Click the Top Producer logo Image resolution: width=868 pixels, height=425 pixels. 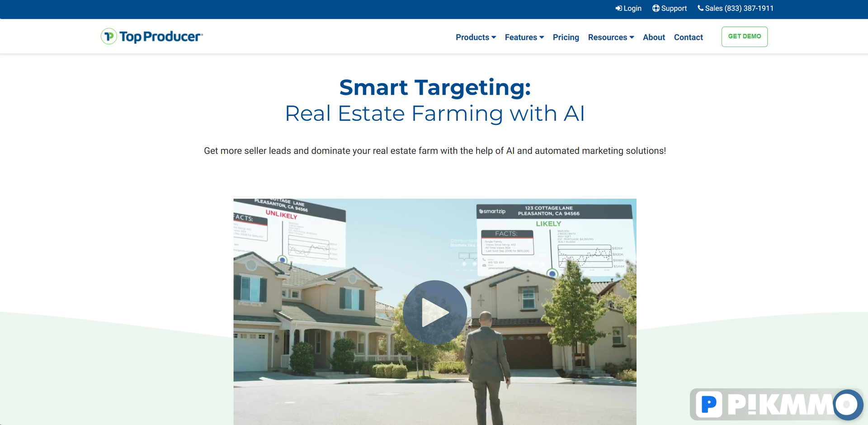click(x=152, y=37)
